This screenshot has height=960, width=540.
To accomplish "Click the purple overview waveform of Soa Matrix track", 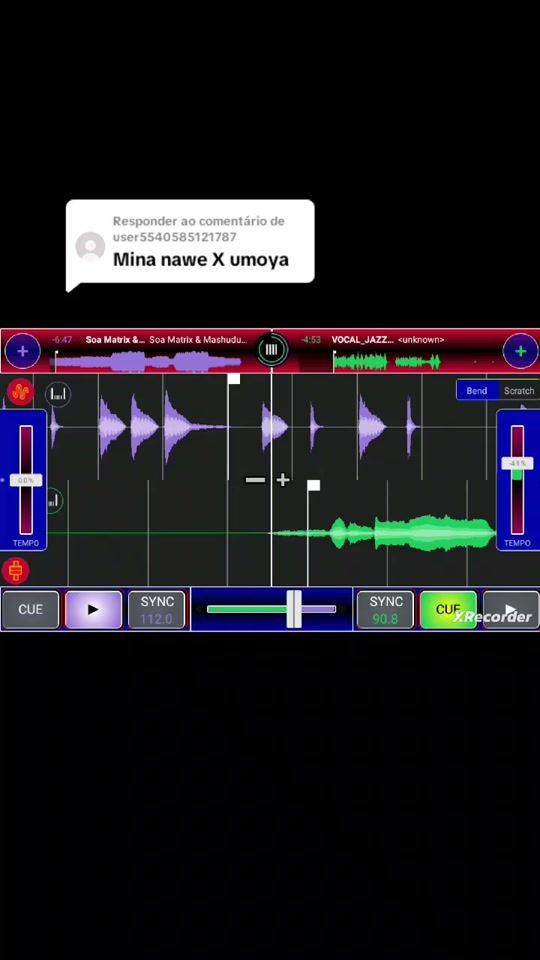I will pos(144,362).
